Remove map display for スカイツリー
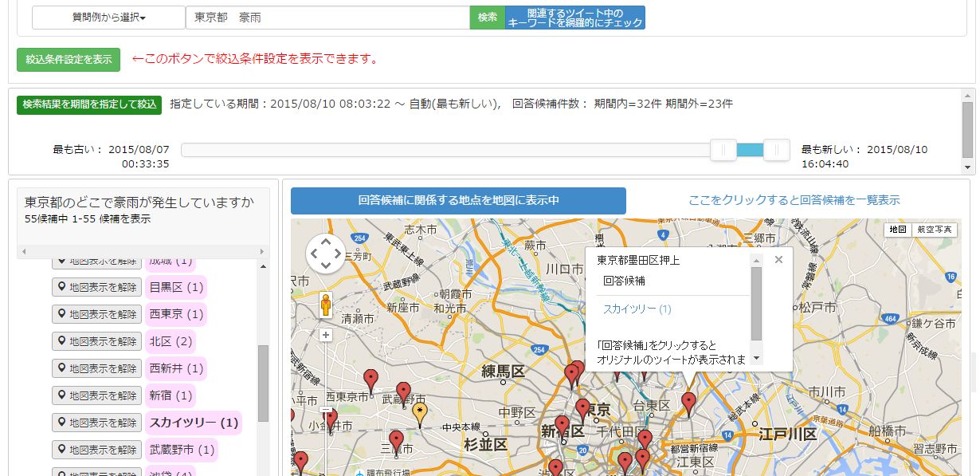This screenshot has width=980, height=476. point(97,423)
